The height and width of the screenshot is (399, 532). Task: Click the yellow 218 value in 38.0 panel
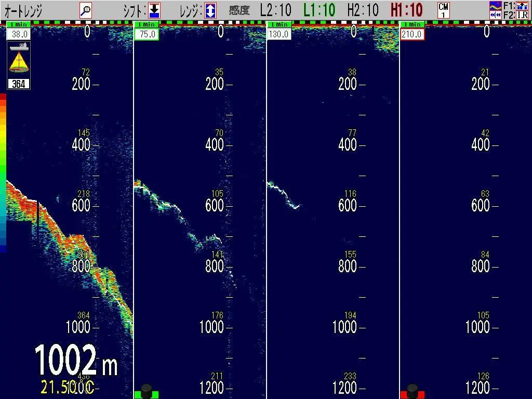[84, 193]
